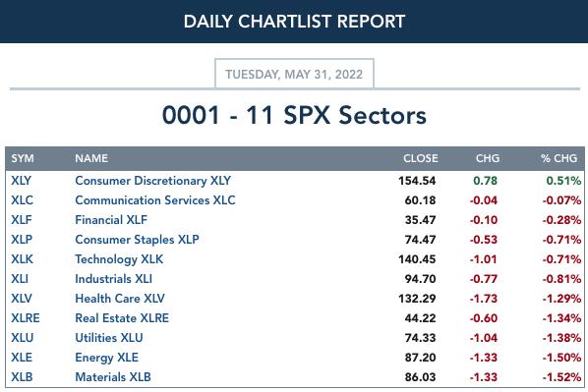The height and width of the screenshot is (392, 588).
Task: Click the Tuesday, May 31, 2022 date box
Action: point(294,74)
